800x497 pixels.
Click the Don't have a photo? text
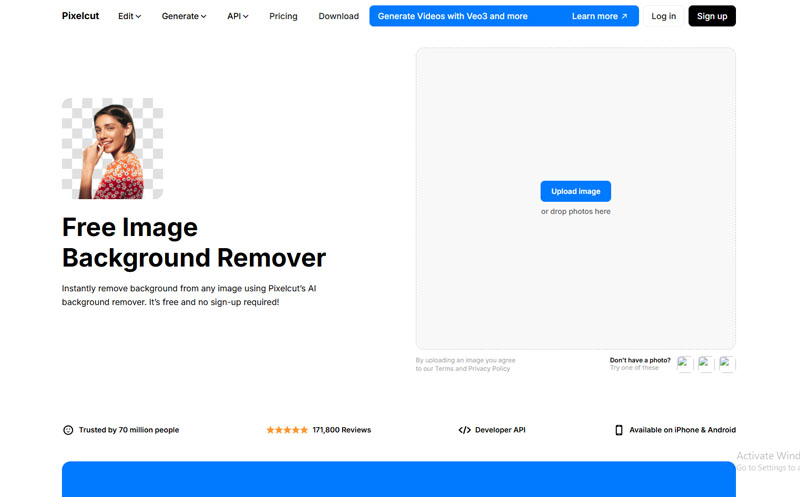640,360
